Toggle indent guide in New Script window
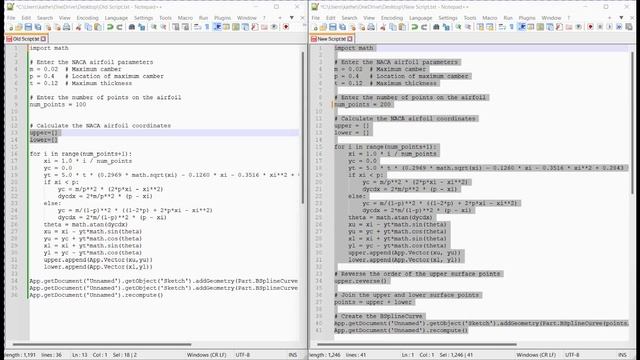The height and width of the screenshot is (360, 640). (522, 27)
